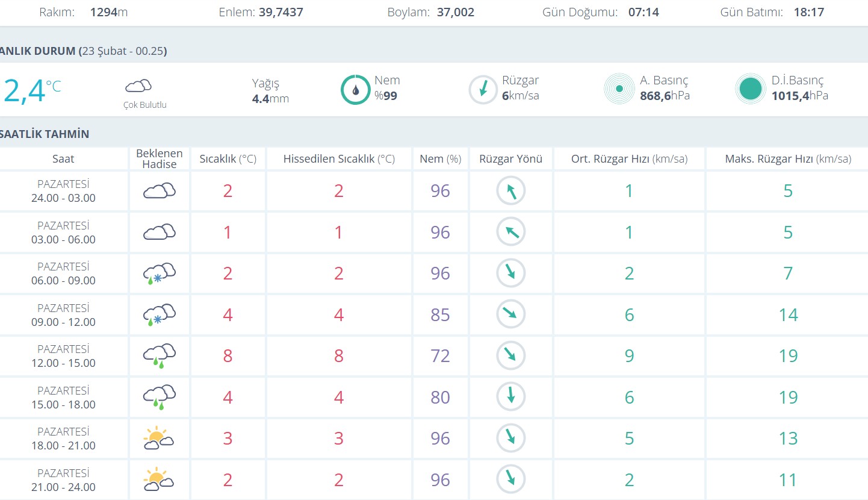
Task: Click wind direction arrow for 15.00 - 18.00
Action: tap(510, 397)
